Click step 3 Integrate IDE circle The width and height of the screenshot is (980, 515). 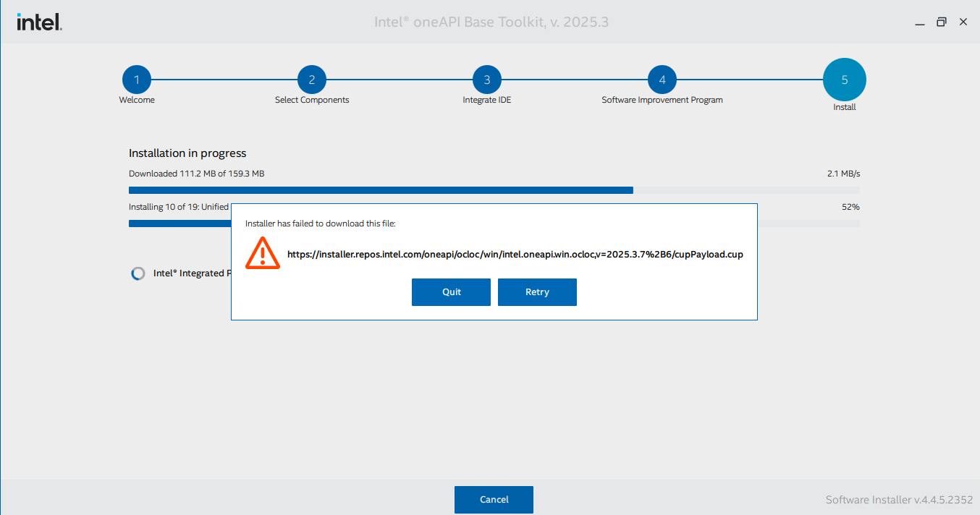pyautogui.click(x=487, y=80)
